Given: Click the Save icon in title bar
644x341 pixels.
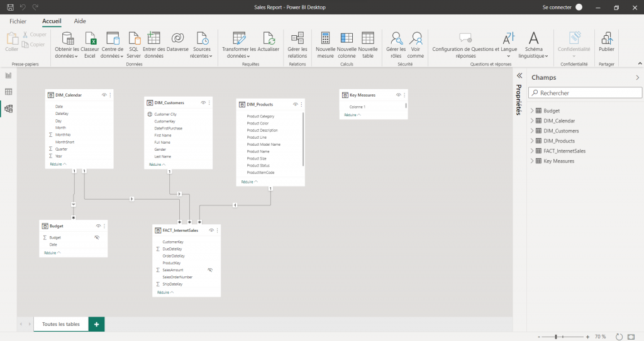Looking at the screenshot, I should (10, 7).
